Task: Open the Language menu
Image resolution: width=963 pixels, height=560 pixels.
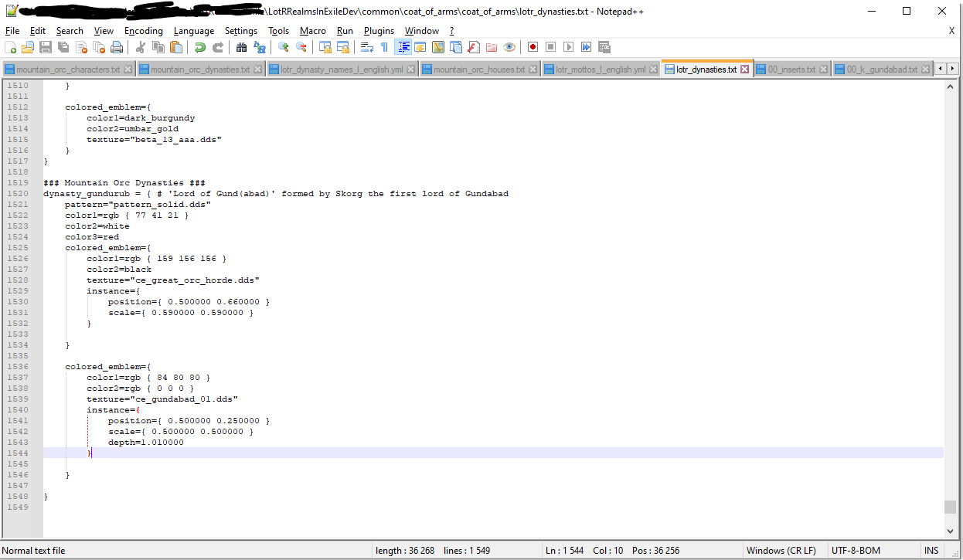Action: [194, 31]
